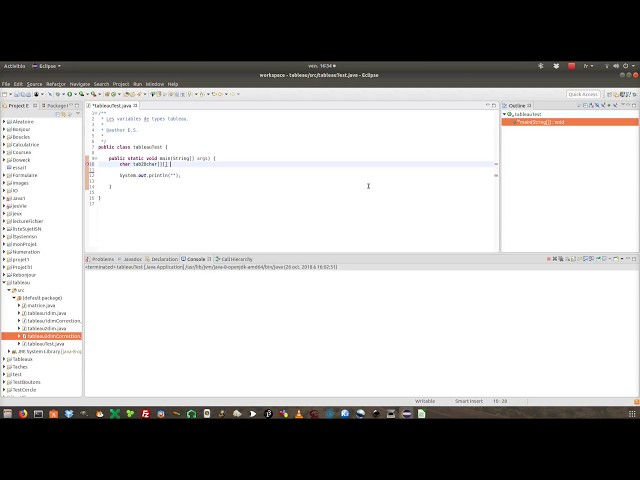Open the Refactor menu

pyautogui.click(x=56, y=84)
